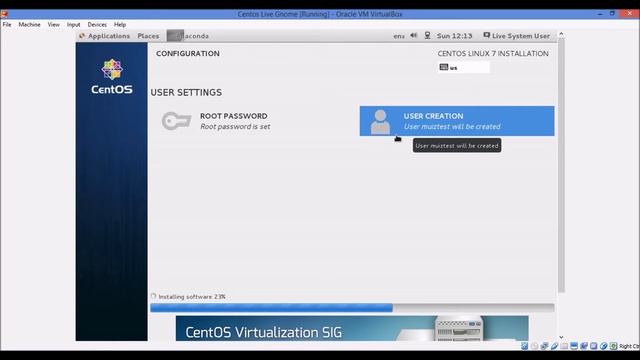Click the USB devices icon in status bar
This screenshot has width=640, height=360.
pyautogui.click(x=554, y=346)
